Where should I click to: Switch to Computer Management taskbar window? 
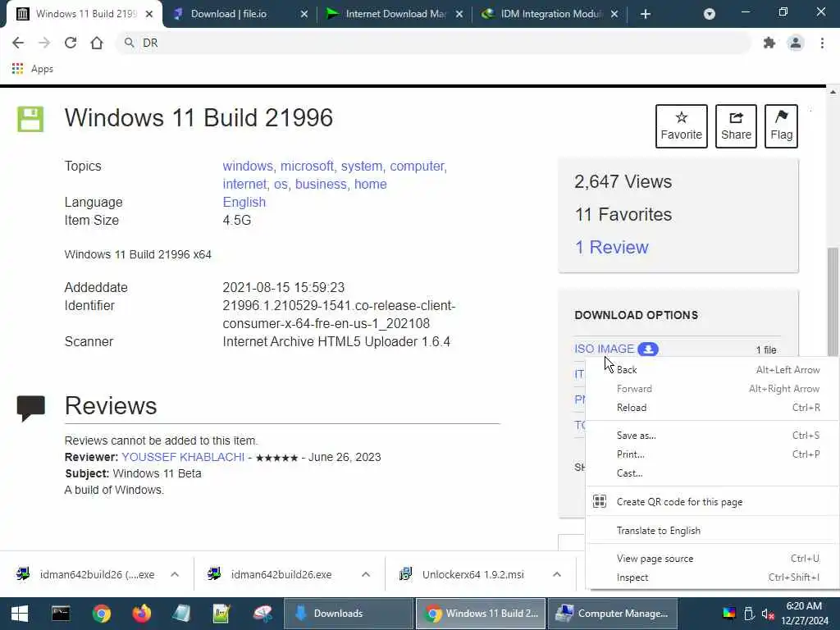tap(612, 614)
